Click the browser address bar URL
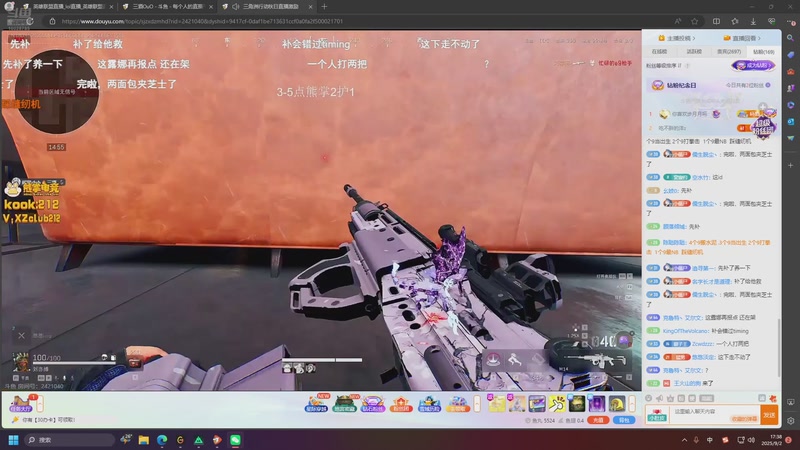800x450 pixels. tap(202, 21)
